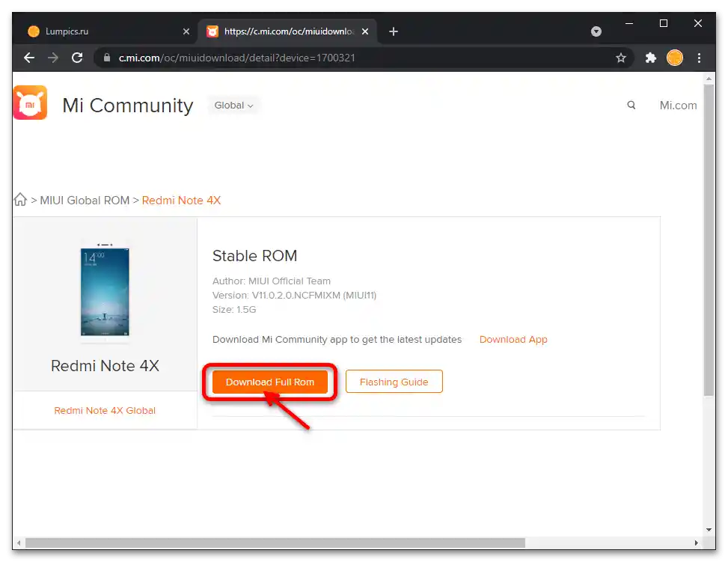Click the horizontal scrollbar right arrow
Image resolution: width=728 pixels, height=562 pixels.
coord(696,543)
